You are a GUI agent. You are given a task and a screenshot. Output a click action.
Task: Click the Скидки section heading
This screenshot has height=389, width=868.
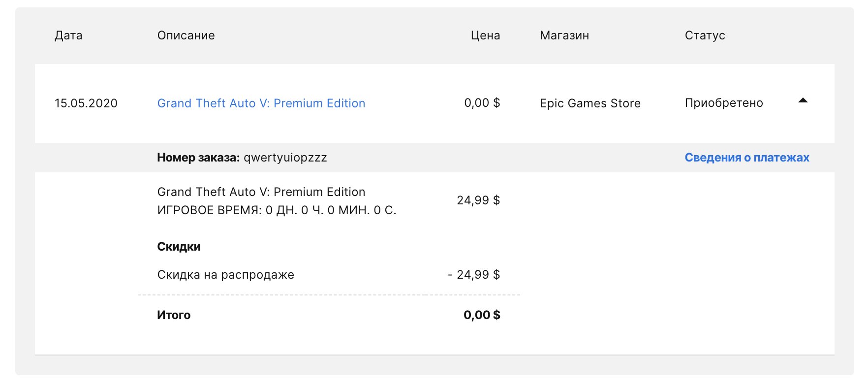(179, 247)
